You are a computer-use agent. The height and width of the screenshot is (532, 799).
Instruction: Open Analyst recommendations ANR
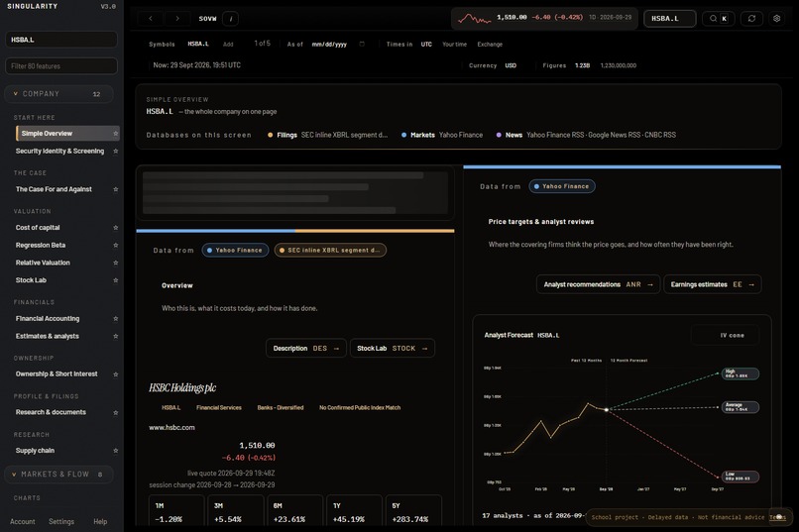click(598, 284)
